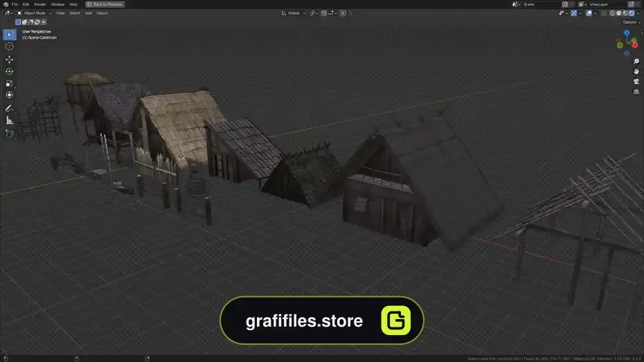Open the viewport Add menu
Image resolution: width=644 pixels, height=362 pixels.
(x=89, y=13)
